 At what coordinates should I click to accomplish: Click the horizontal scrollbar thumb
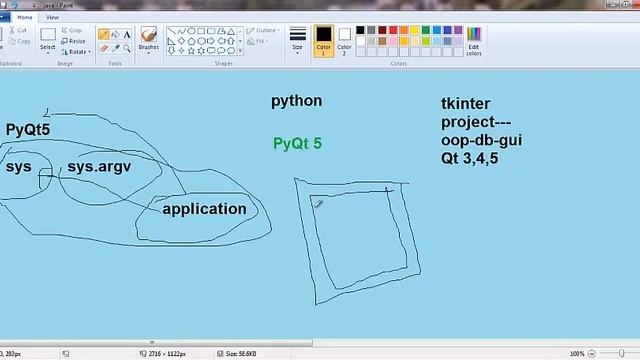(x=156, y=343)
